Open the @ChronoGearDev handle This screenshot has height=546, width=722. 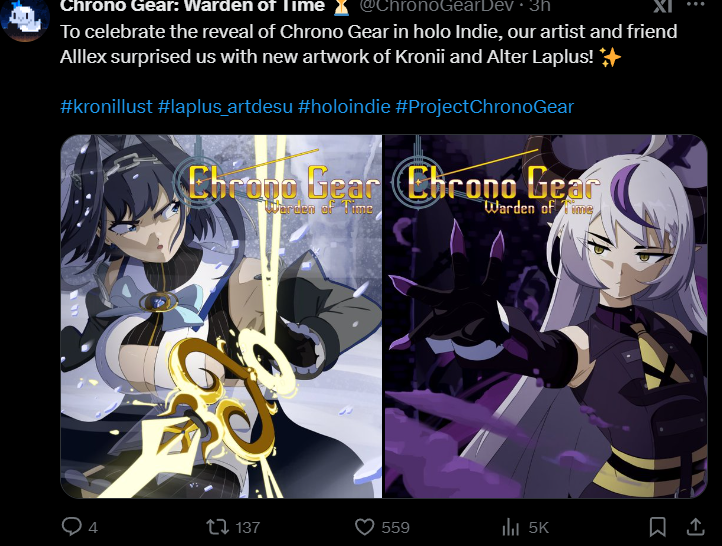(x=436, y=6)
